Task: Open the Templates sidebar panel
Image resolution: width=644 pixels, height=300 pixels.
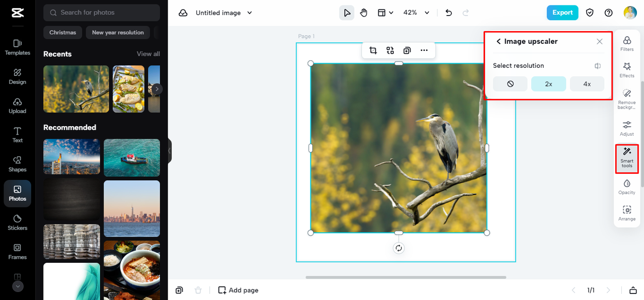Action: pos(18,47)
